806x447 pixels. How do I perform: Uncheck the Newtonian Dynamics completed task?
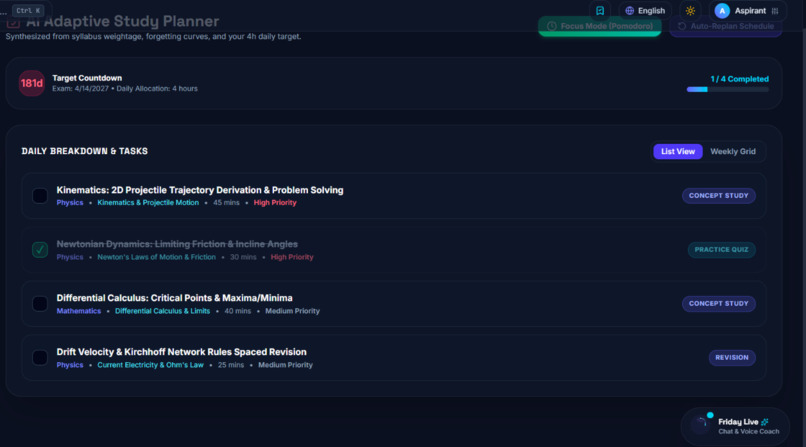(40, 250)
